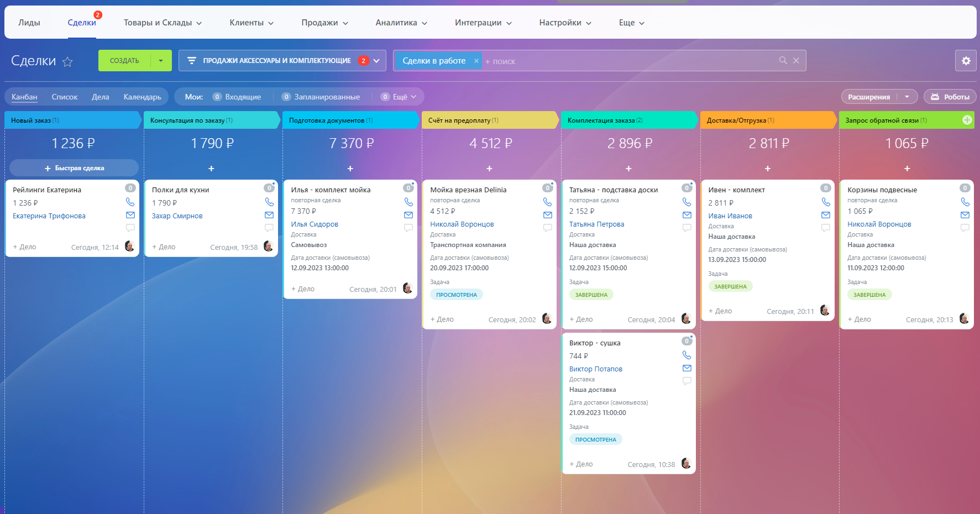Send email from Виктор - сушка card
This screenshot has width=980, height=514.
[x=687, y=368]
